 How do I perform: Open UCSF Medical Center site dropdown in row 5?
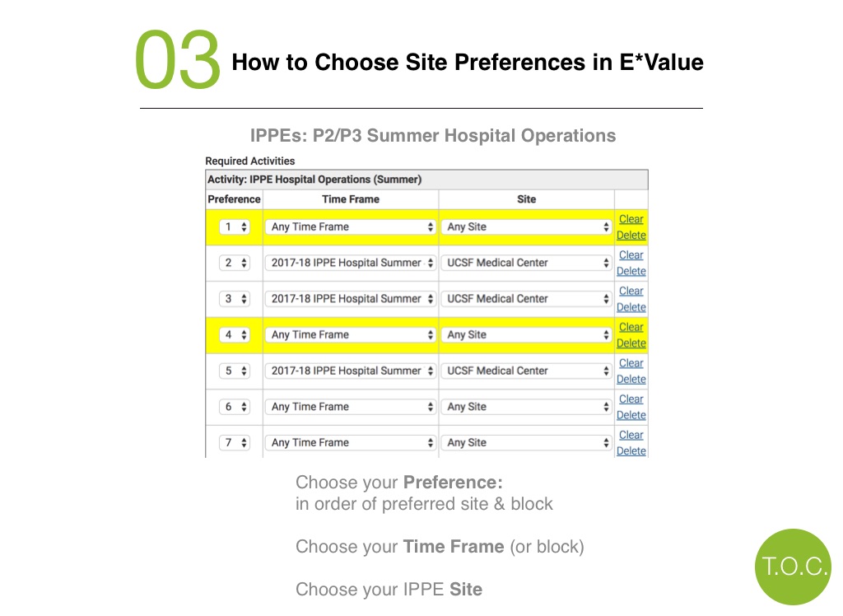point(526,371)
